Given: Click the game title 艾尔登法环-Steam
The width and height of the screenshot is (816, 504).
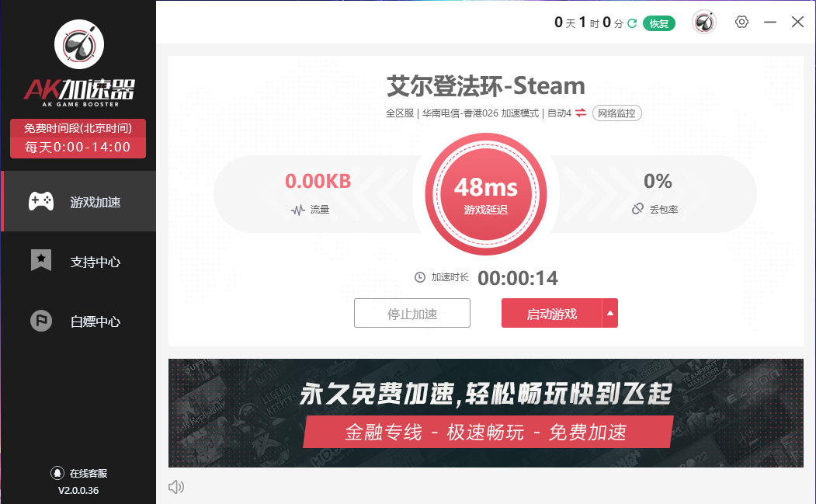Looking at the screenshot, I should 485,86.
